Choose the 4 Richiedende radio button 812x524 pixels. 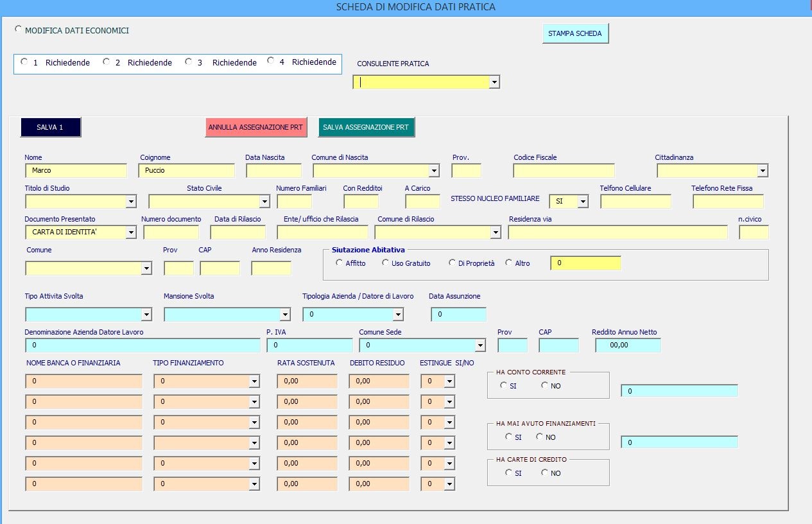click(x=271, y=62)
